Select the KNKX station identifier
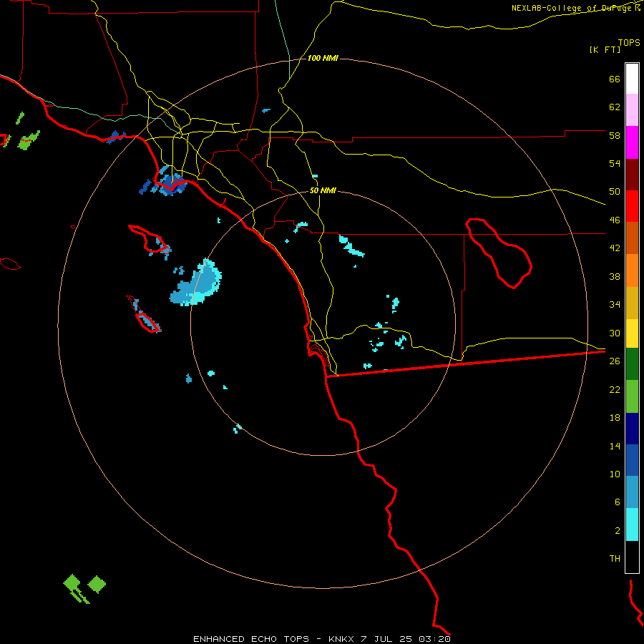This screenshot has height=644, width=644. point(341,639)
